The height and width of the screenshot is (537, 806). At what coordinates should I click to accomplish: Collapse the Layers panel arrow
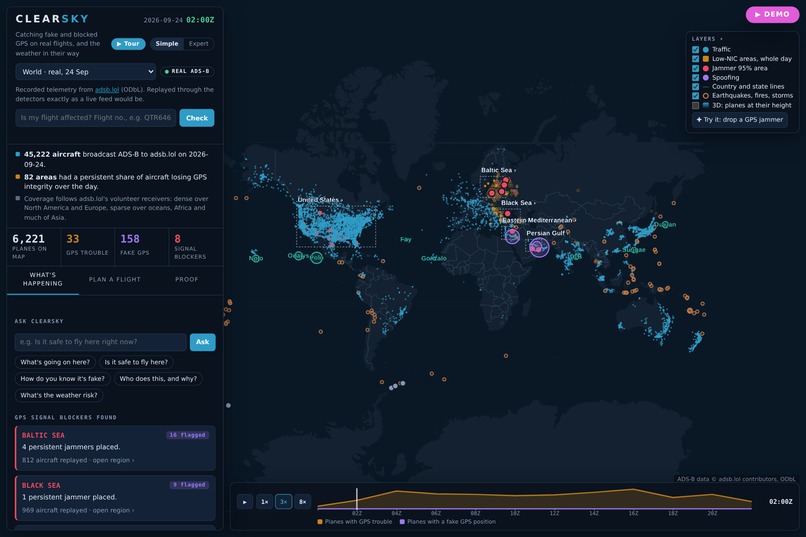(721, 39)
